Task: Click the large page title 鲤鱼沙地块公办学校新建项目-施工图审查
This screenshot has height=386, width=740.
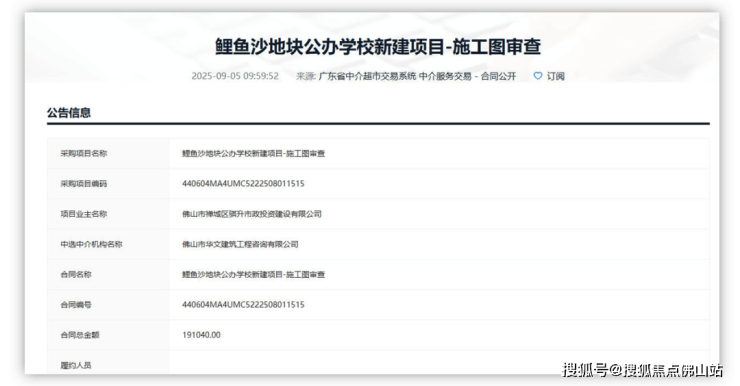Action: click(378, 47)
